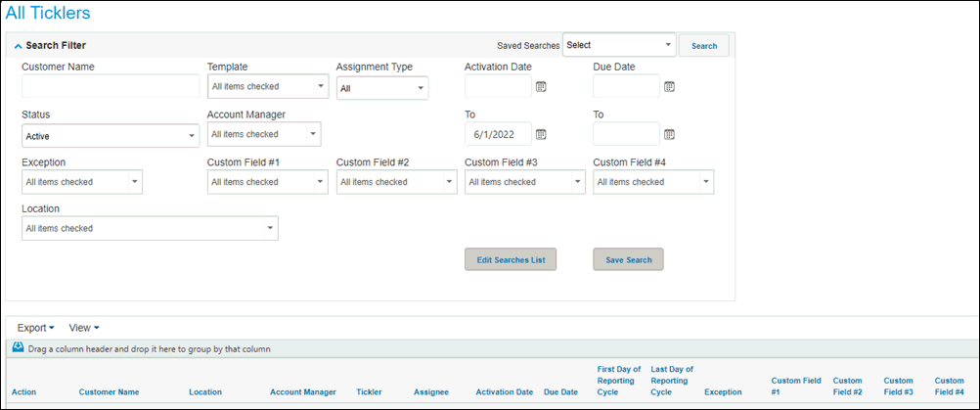Click into the Customer Name input field
Image resolution: width=980 pixels, height=410 pixels.
point(111,86)
